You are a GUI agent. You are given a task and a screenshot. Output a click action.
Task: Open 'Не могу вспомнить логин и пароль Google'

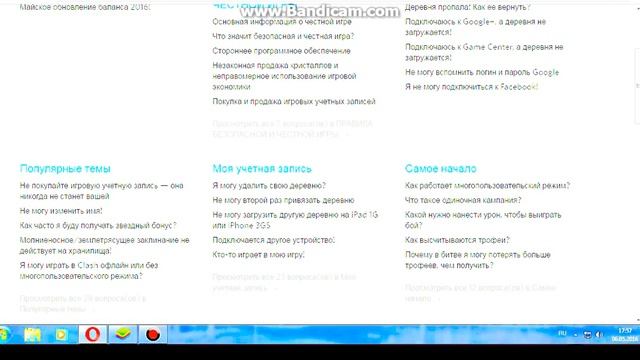tap(482, 72)
